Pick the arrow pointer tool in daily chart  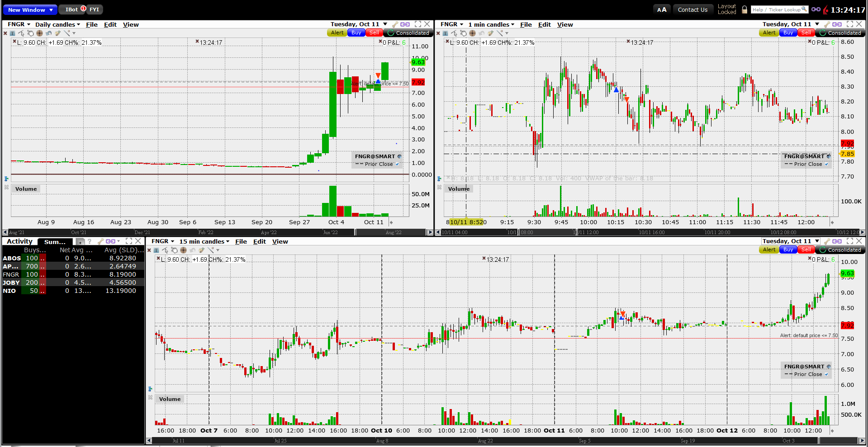(x=21, y=33)
